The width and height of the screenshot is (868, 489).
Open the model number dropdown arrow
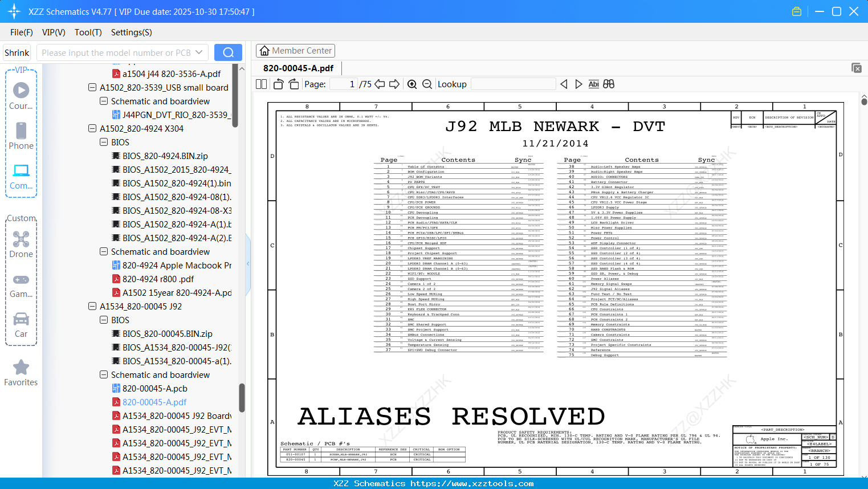[x=199, y=52]
